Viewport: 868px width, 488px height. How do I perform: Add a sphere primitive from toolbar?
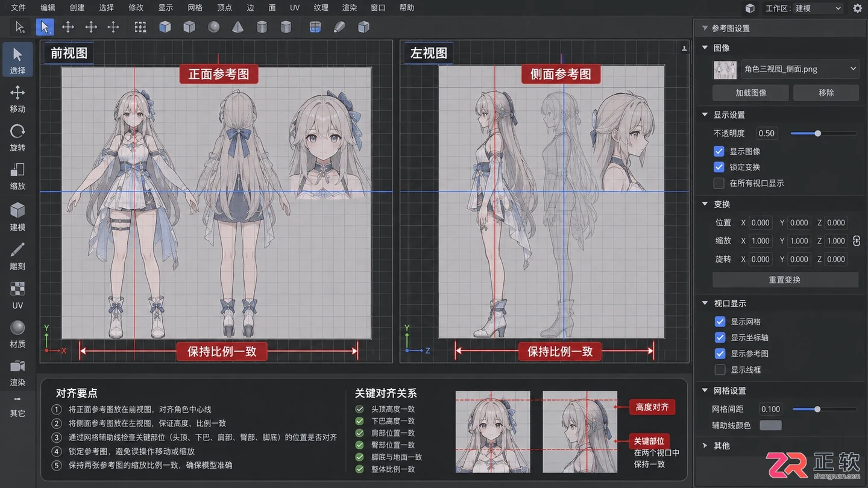213,27
